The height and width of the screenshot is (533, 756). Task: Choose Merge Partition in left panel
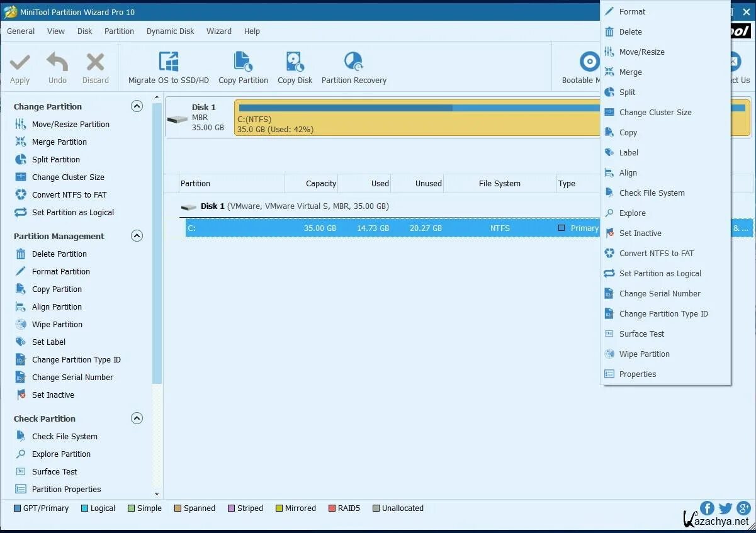(x=59, y=142)
